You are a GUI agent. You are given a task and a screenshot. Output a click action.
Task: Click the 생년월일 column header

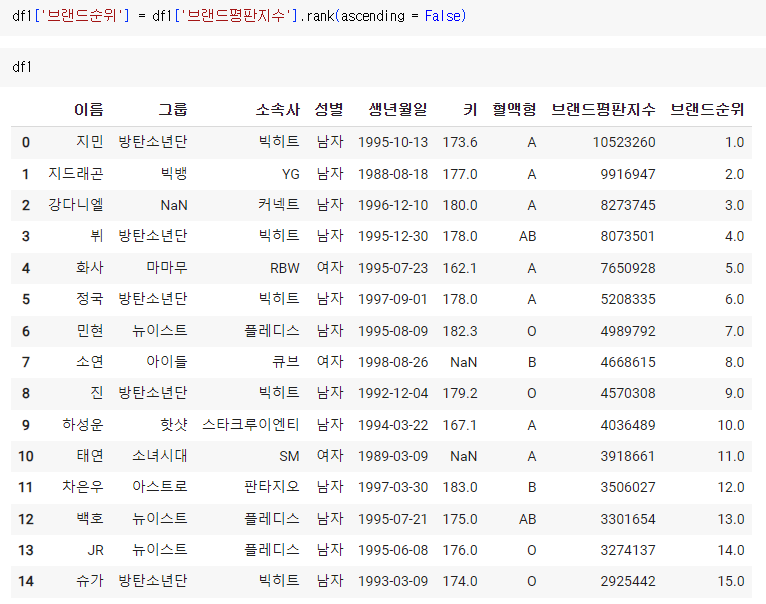coord(398,109)
